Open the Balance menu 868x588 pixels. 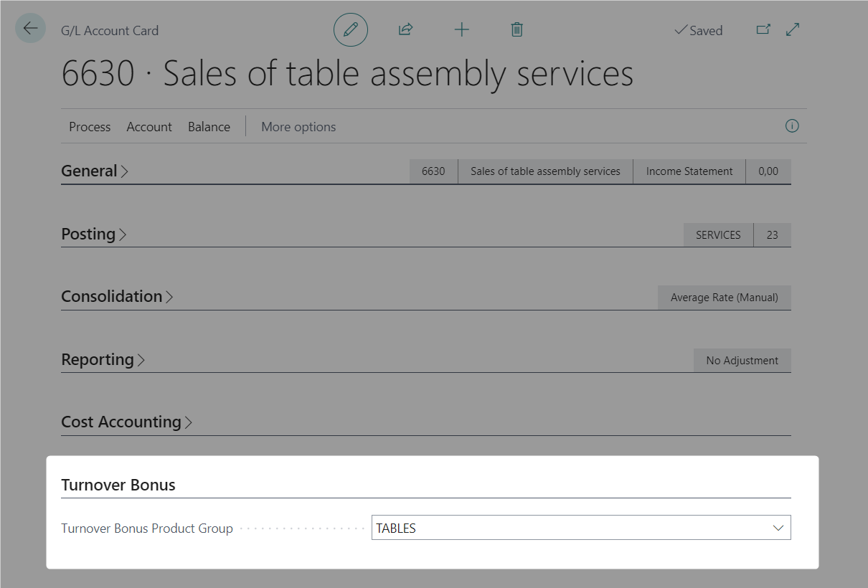coord(209,127)
